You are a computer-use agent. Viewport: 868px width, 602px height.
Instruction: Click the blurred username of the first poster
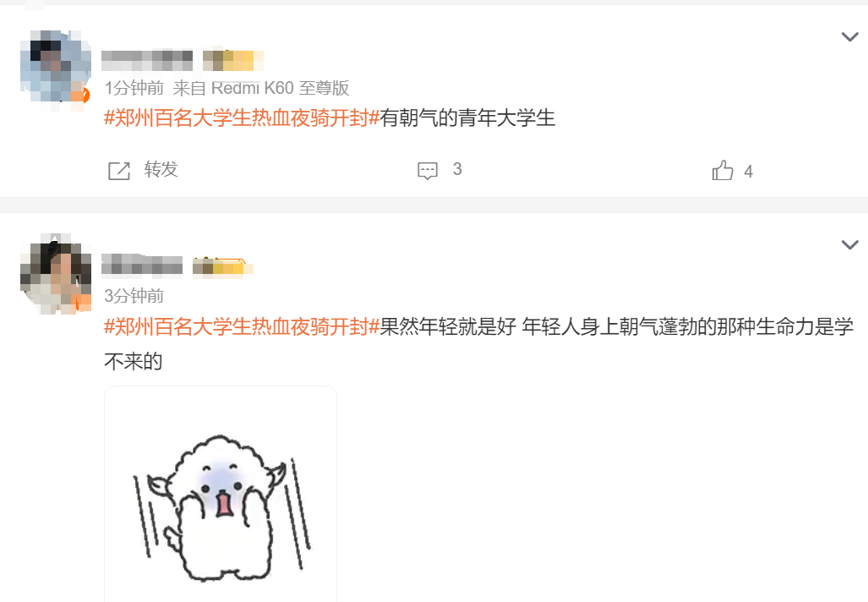[147, 60]
